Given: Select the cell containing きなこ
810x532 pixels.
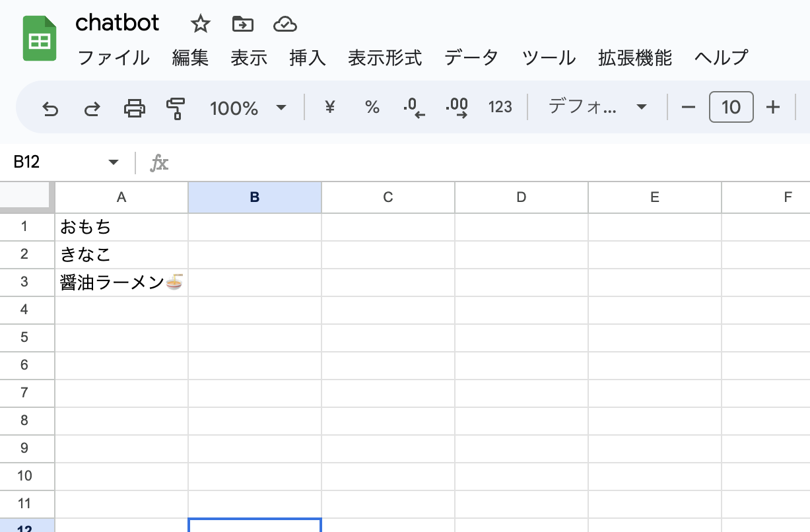Looking at the screenshot, I should (x=121, y=255).
